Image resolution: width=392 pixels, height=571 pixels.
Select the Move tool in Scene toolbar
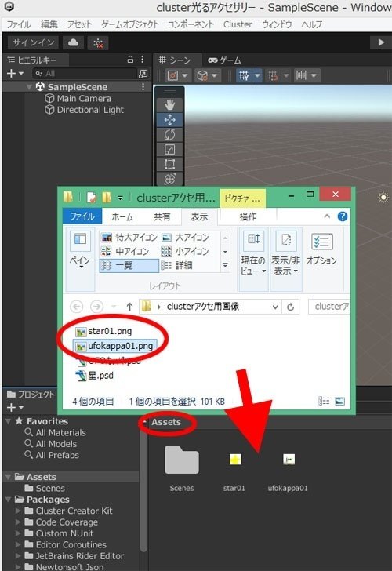169,120
